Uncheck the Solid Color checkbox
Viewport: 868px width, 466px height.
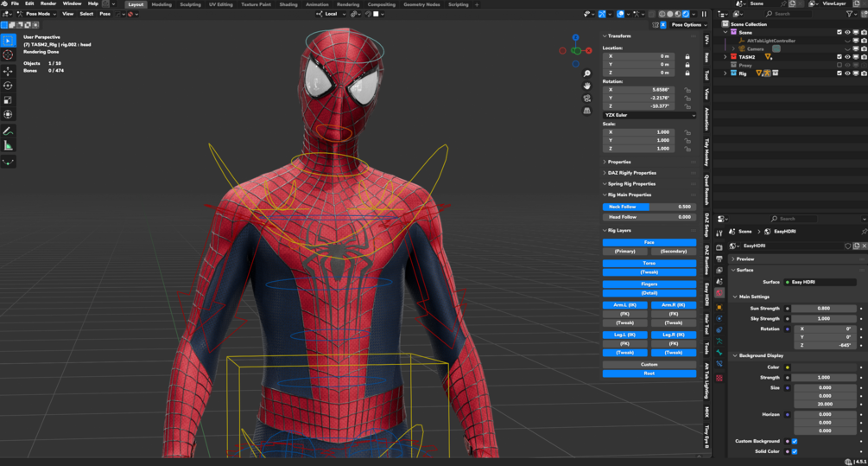click(795, 451)
